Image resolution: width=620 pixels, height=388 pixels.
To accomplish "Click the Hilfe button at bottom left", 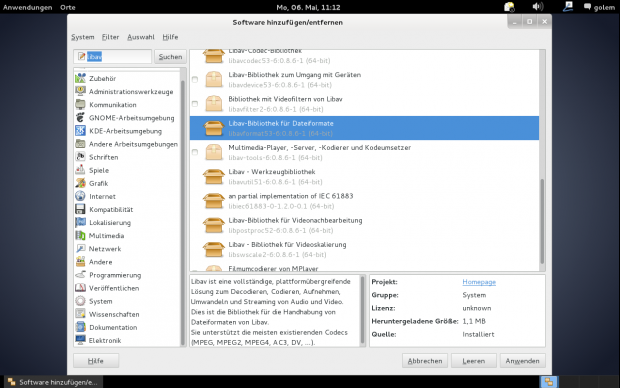I will 96,361.
